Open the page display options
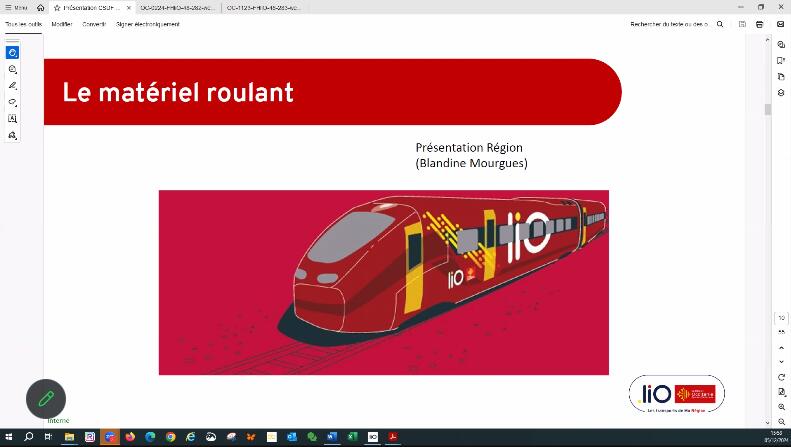This screenshot has width=791, height=447. point(781,392)
